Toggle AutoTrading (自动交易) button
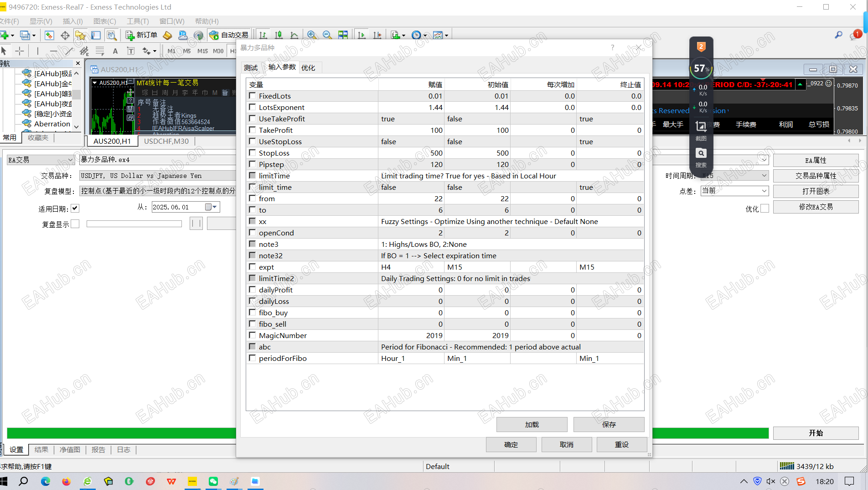This screenshot has height=490, width=868. [x=229, y=35]
